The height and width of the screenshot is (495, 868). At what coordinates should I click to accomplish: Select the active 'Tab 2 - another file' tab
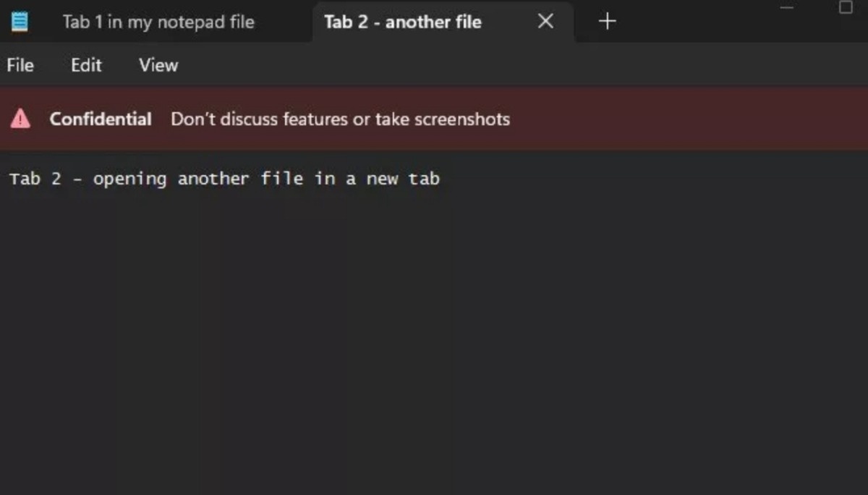click(x=401, y=22)
